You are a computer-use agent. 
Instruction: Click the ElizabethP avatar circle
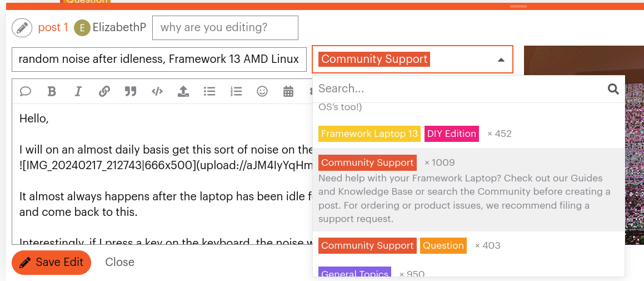(x=82, y=28)
